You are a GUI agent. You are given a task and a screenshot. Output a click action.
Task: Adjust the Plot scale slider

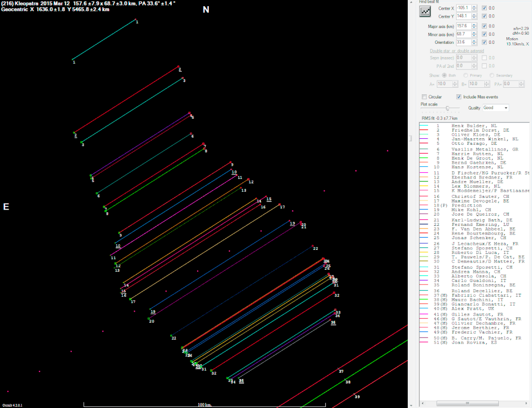tap(447, 108)
